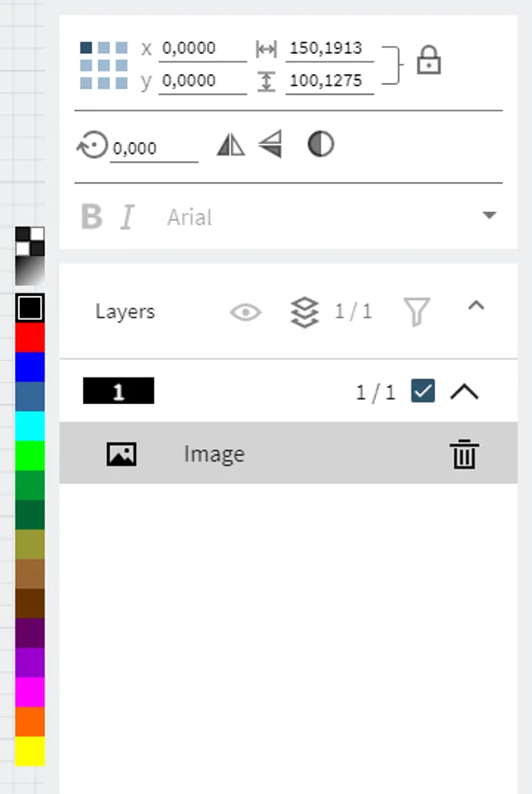Open the Arial font dropdown
This screenshot has width=532, height=794.
[489, 216]
